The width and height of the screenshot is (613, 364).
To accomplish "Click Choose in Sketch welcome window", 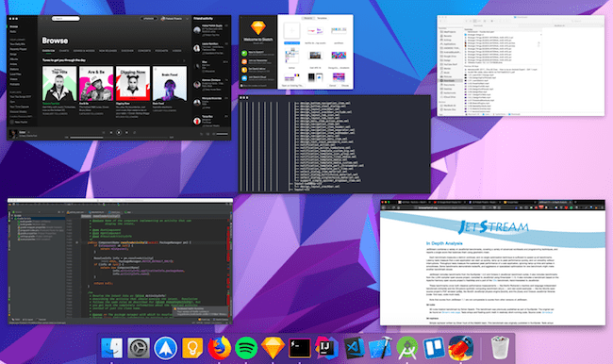I will tap(345, 86).
